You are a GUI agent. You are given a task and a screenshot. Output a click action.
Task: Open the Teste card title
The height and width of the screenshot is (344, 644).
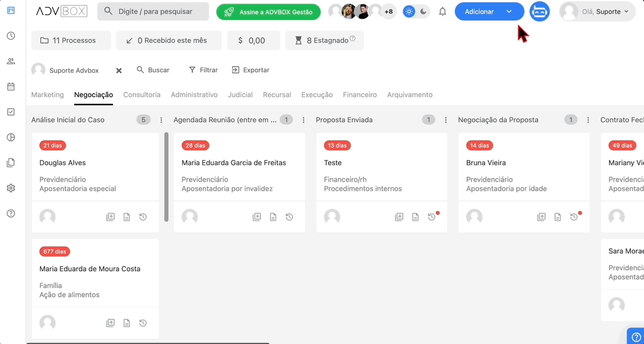pos(333,163)
